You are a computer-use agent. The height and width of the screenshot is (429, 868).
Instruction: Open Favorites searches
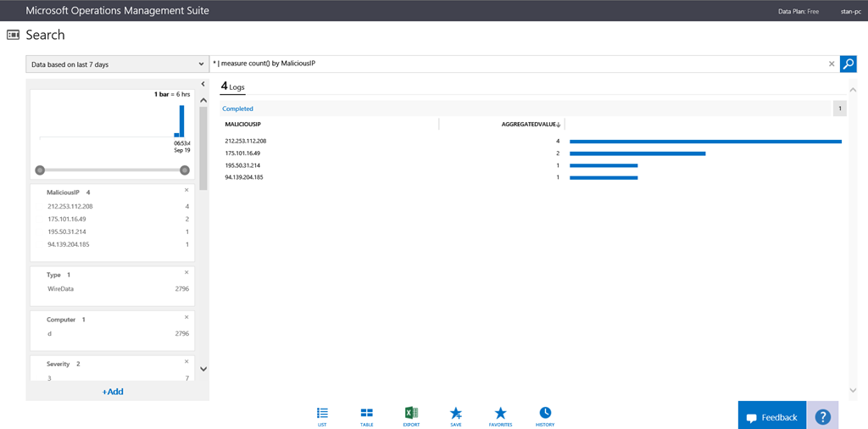coord(500,414)
